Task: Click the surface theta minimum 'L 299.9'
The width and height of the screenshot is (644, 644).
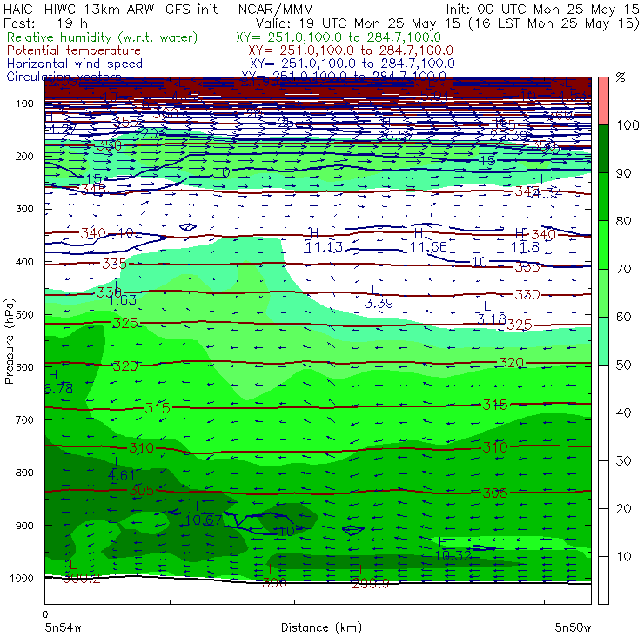Action: pos(370,576)
